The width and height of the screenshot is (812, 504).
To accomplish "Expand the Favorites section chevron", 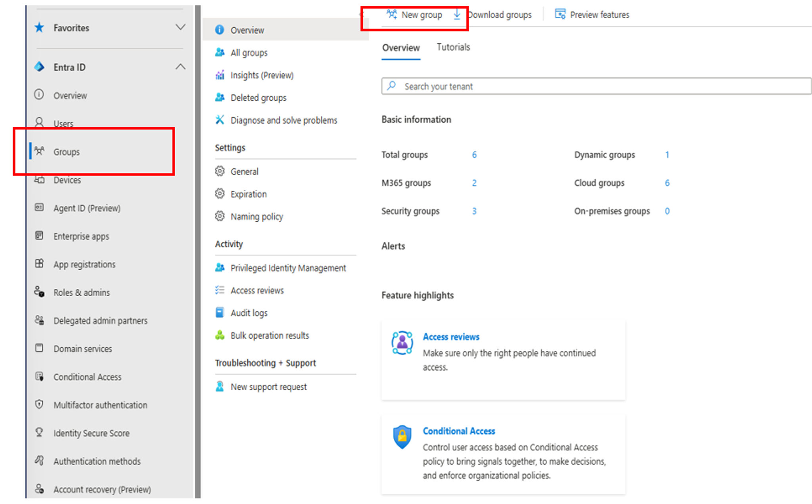I will pos(180,27).
